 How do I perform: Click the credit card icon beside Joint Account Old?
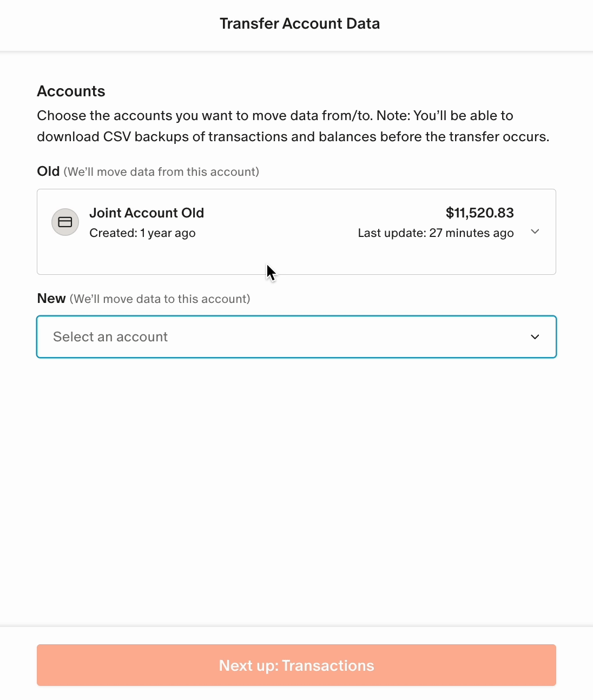(x=65, y=222)
